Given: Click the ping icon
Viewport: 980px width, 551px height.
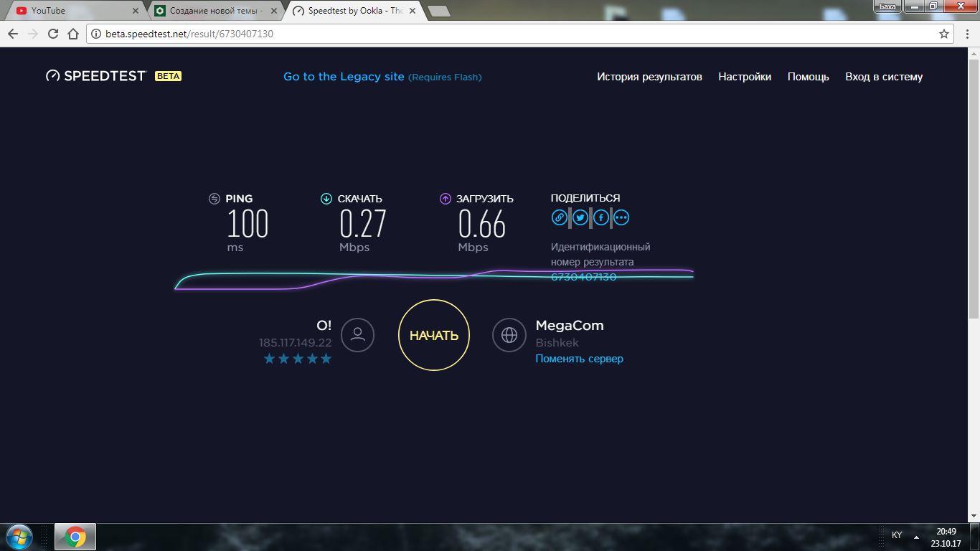Looking at the screenshot, I should coord(215,199).
